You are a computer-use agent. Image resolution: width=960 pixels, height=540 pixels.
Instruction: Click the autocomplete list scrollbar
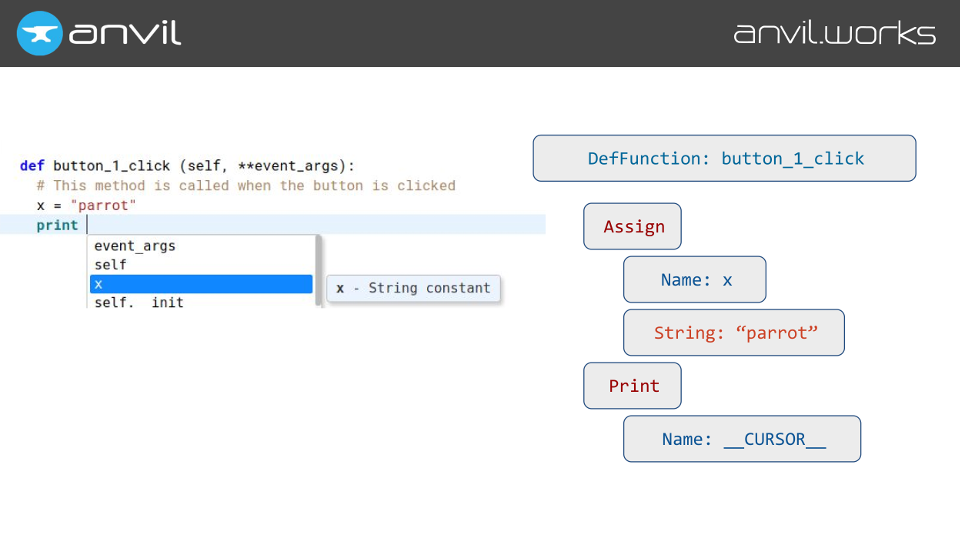click(319, 270)
